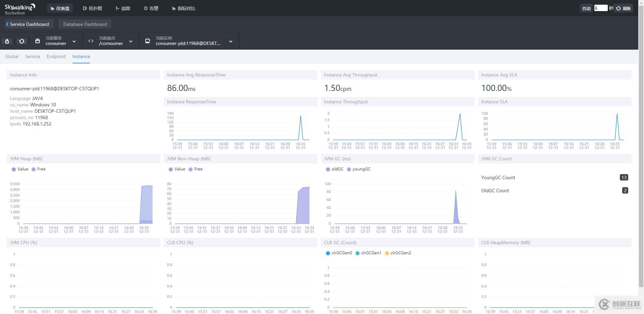Image resolution: width=644 pixels, height=314 pixels.
Task: Click the lock icon left of current service
Action: pyautogui.click(x=7, y=41)
